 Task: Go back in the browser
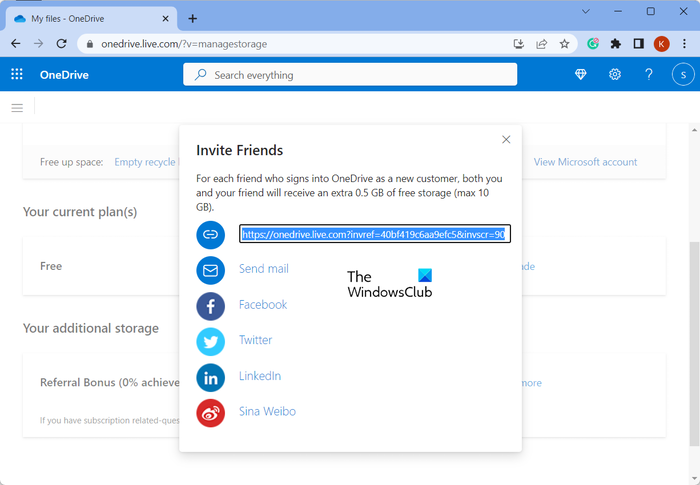[x=16, y=44]
